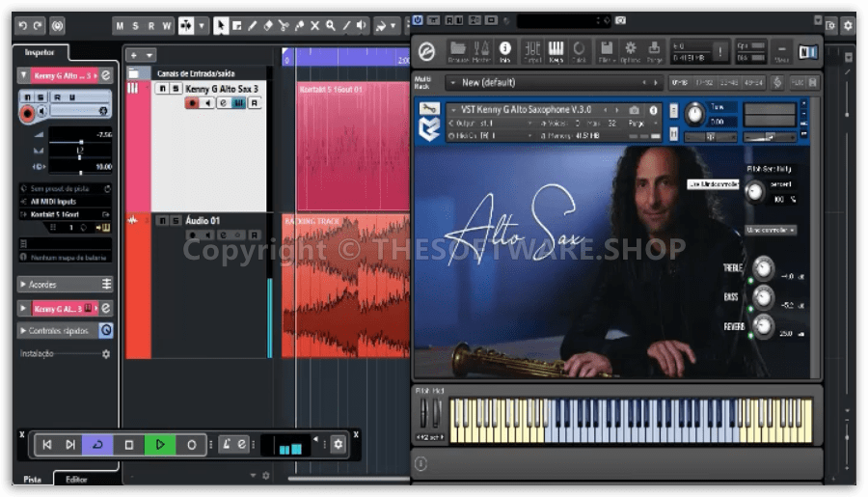Toggle global Solo S button in toolbar
The width and height of the screenshot is (868, 497).
135,25
